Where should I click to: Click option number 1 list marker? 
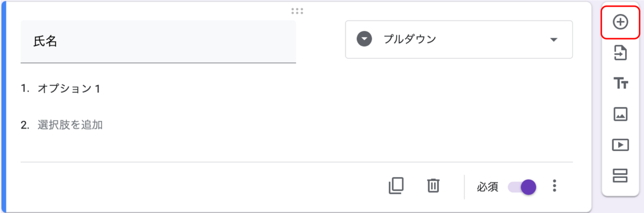tap(24, 89)
